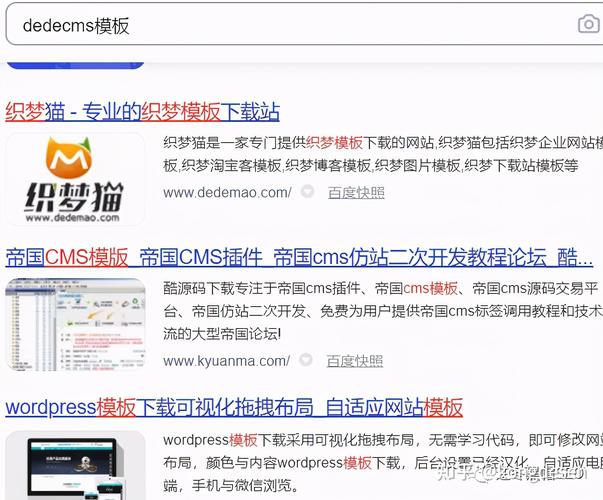This screenshot has width=603, height=500.
Task: Click the shield icon beside www.kyuanma.com/
Action: pyautogui.click(x=306, y=360)
